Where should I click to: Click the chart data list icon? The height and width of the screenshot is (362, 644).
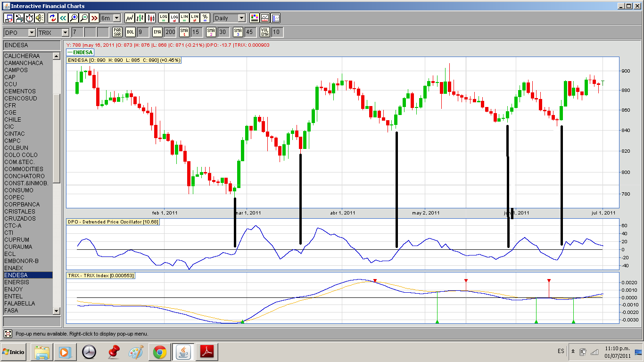tap(275, 18)
